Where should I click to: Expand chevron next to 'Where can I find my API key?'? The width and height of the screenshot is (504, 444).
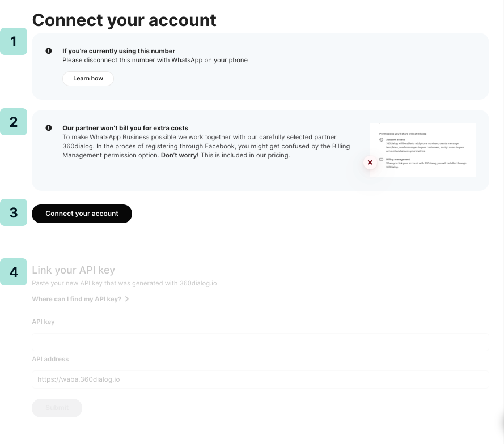click(x=127, y=299)
